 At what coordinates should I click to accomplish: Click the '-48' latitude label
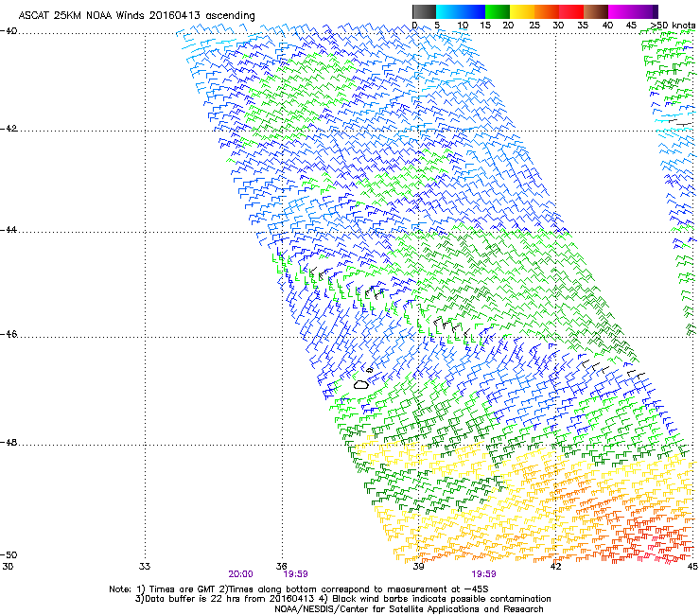(9, 442)
